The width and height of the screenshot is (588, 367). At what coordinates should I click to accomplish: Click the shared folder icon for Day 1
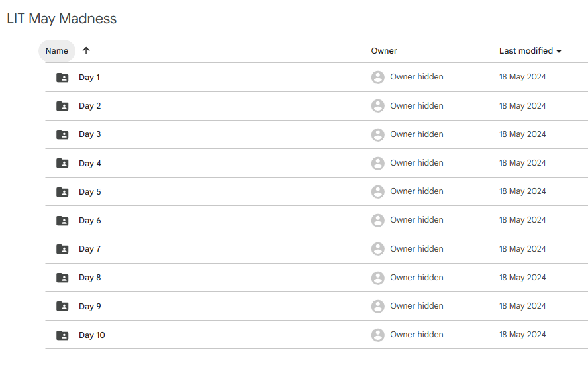point(62,78)
